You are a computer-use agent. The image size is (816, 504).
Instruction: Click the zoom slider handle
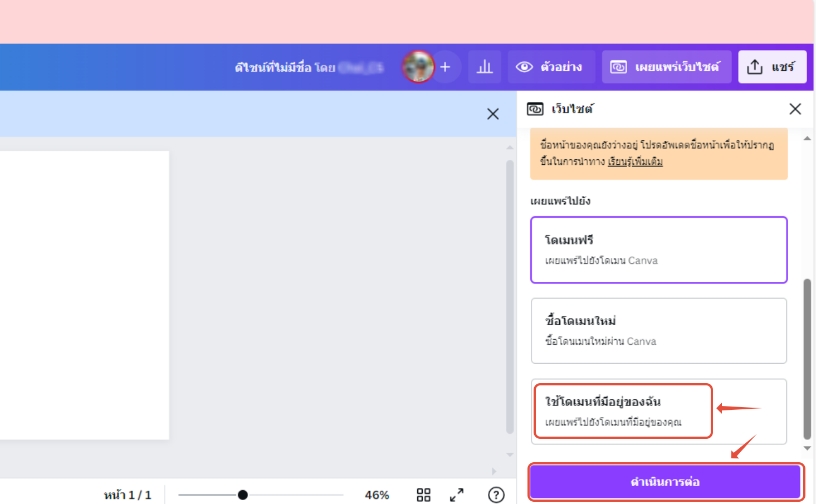[242, 495]
